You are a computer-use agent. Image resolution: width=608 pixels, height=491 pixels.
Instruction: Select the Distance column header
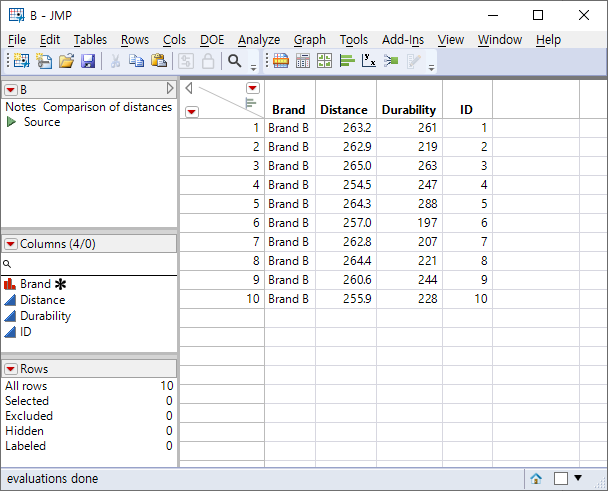click(x=345, y=99)
